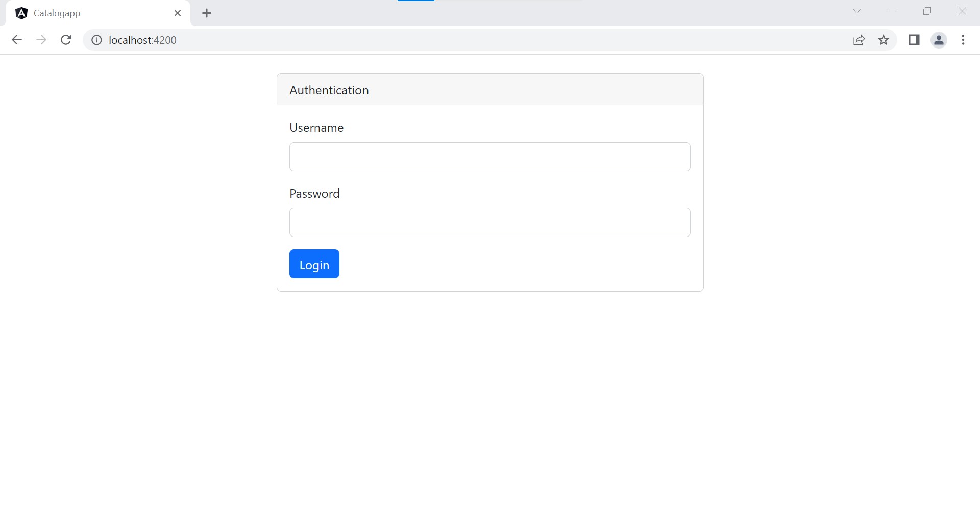The height and width of the screenshot is (520, 980).
Task: Bookmark the page with the star icon
Action: tap(884, 40)
